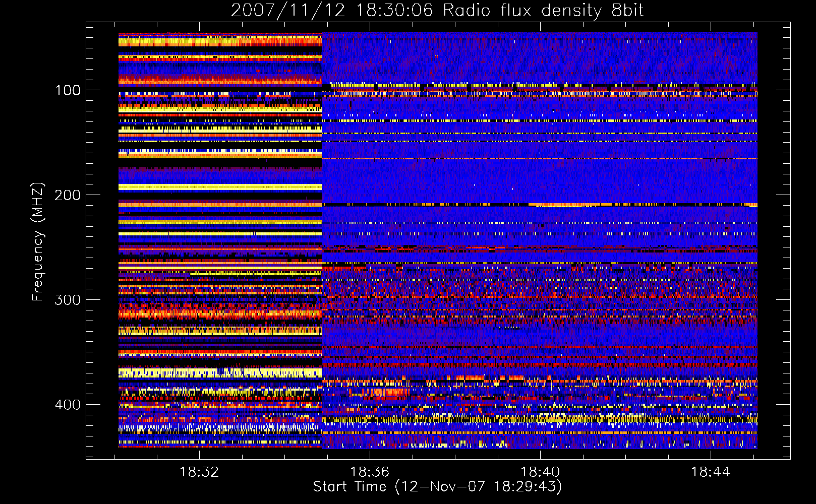Click the 100 frequency tick label
The image size is (816, 504).
(x=68, y=90)
